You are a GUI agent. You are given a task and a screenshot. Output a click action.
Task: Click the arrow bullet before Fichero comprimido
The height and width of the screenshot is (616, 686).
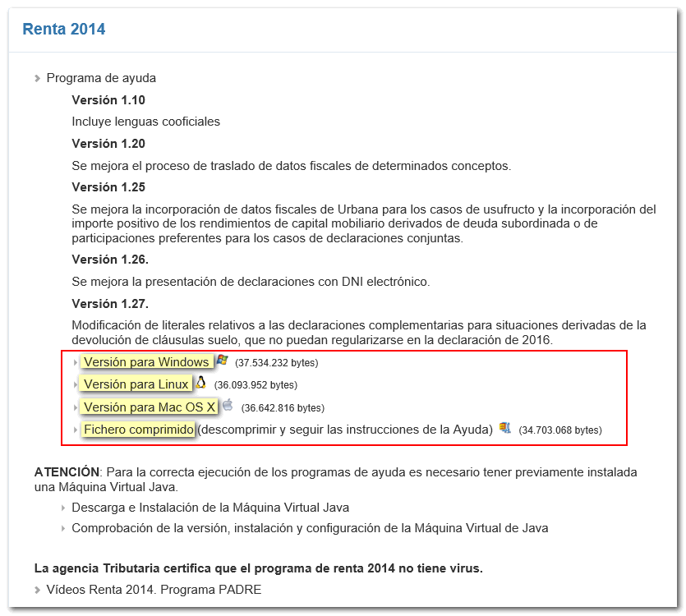click(76, 430)
